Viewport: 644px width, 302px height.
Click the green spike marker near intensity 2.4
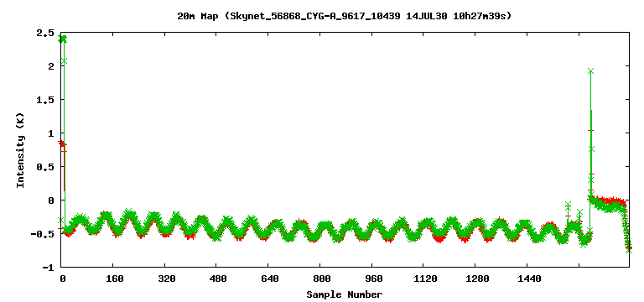point(62,39)
